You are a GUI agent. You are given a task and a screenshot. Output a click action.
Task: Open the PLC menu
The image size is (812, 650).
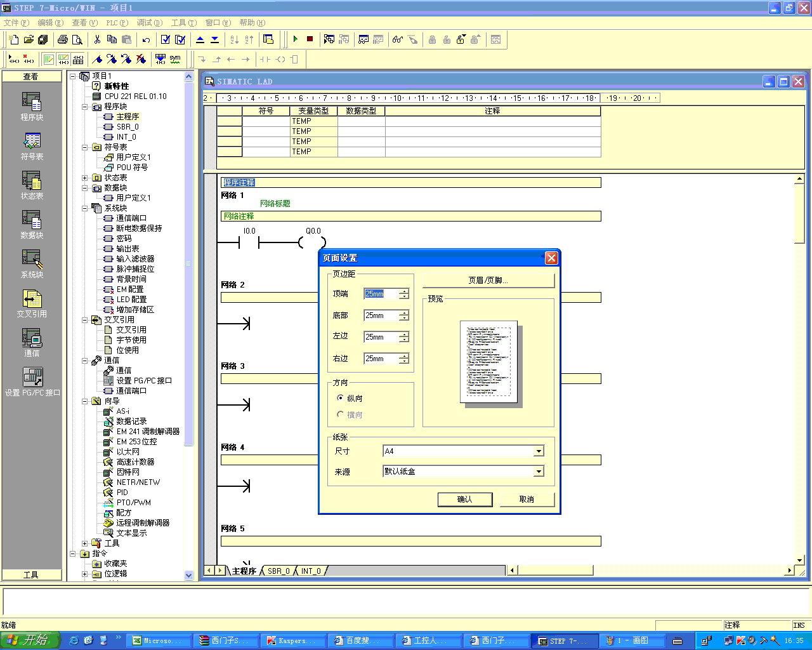point(116,23)
